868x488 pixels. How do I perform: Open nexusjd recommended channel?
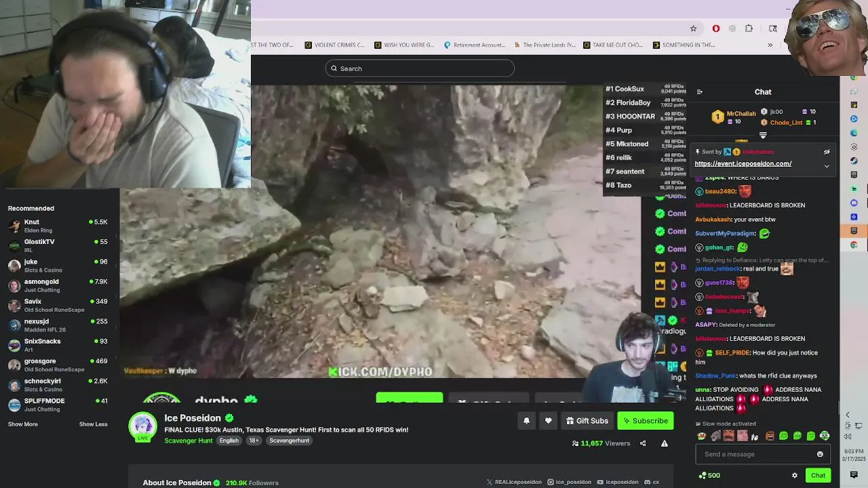(58, 325)
